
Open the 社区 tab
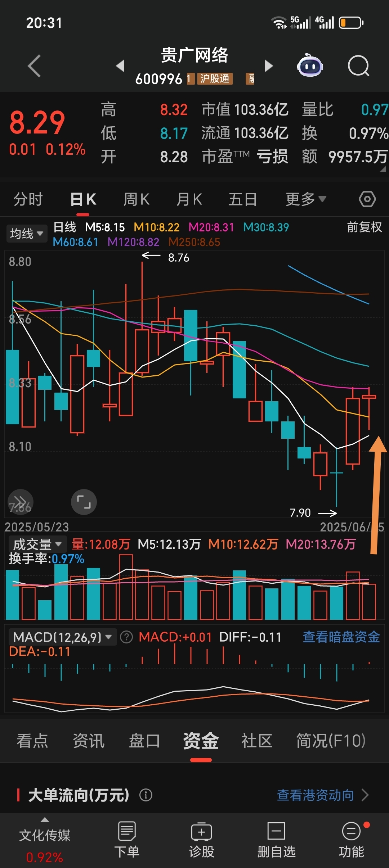[257, 741]
